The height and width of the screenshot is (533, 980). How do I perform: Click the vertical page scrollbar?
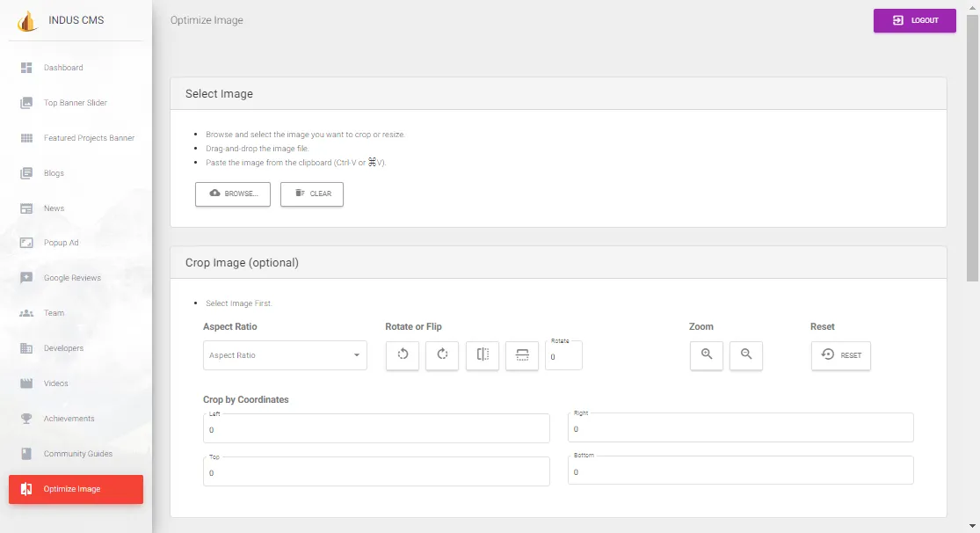[x=972, y=148]
